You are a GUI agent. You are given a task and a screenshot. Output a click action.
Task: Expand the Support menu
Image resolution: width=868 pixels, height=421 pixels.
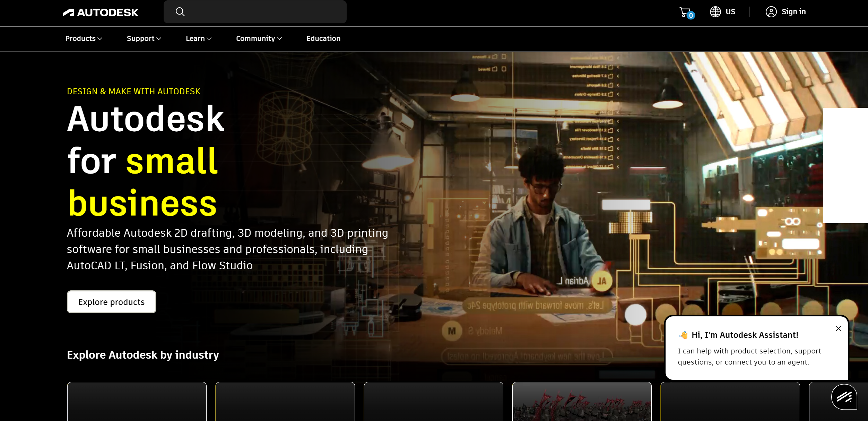(x=144, y=38)
